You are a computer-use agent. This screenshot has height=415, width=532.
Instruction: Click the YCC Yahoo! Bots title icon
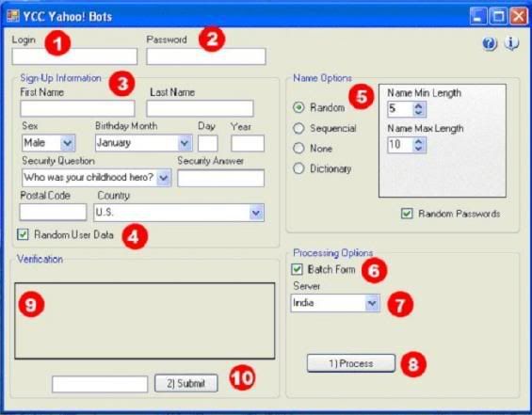[13, 16]
